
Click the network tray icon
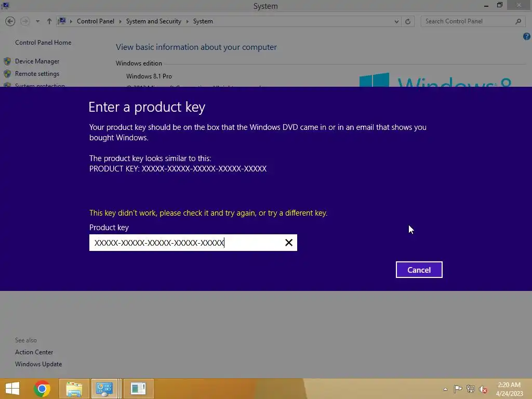pos(470,389)
